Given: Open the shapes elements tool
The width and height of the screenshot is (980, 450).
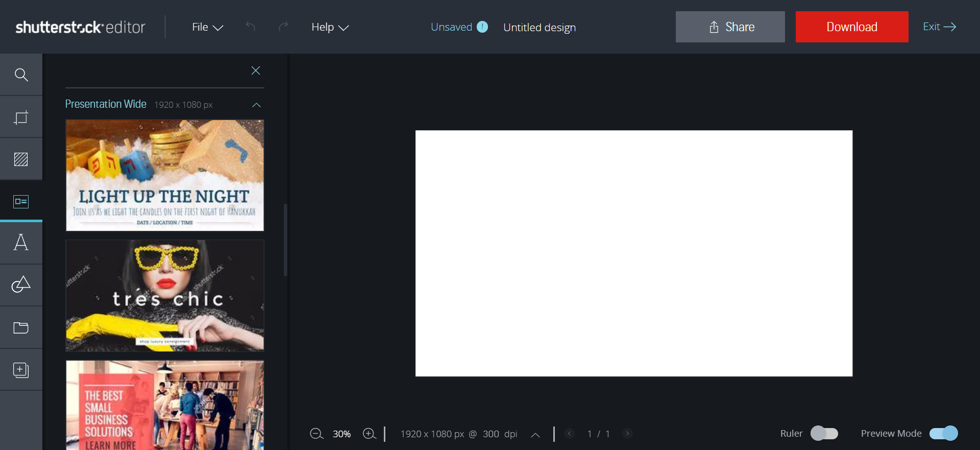Looking at the screenshot, I should tap(21, 285).
